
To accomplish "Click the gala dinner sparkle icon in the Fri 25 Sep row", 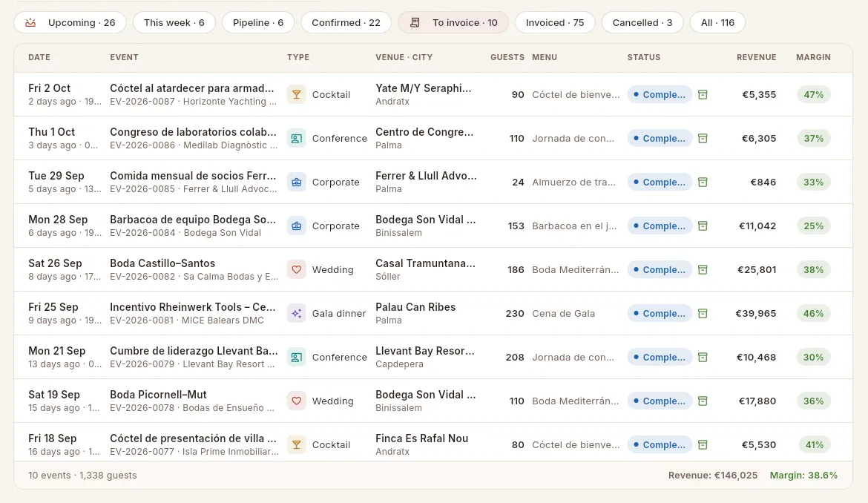I will [297, 313].
